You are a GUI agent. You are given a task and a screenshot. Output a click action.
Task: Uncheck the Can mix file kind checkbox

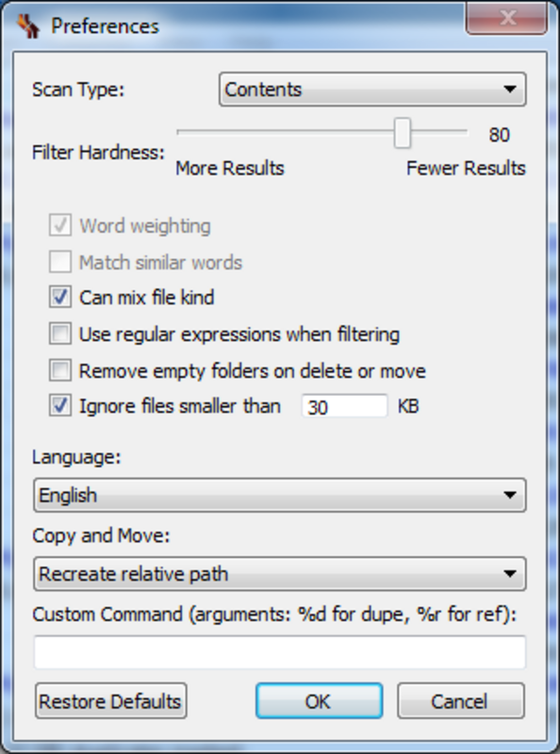60,297
